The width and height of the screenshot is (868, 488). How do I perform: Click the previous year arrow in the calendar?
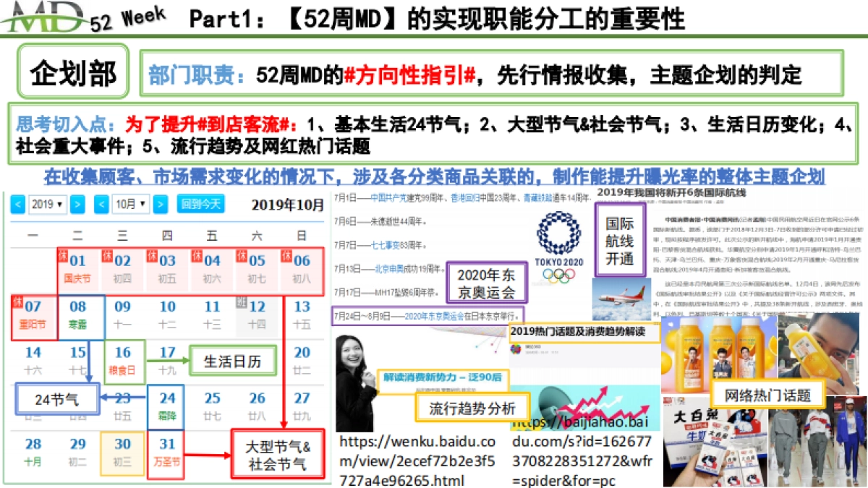point(17,204)
